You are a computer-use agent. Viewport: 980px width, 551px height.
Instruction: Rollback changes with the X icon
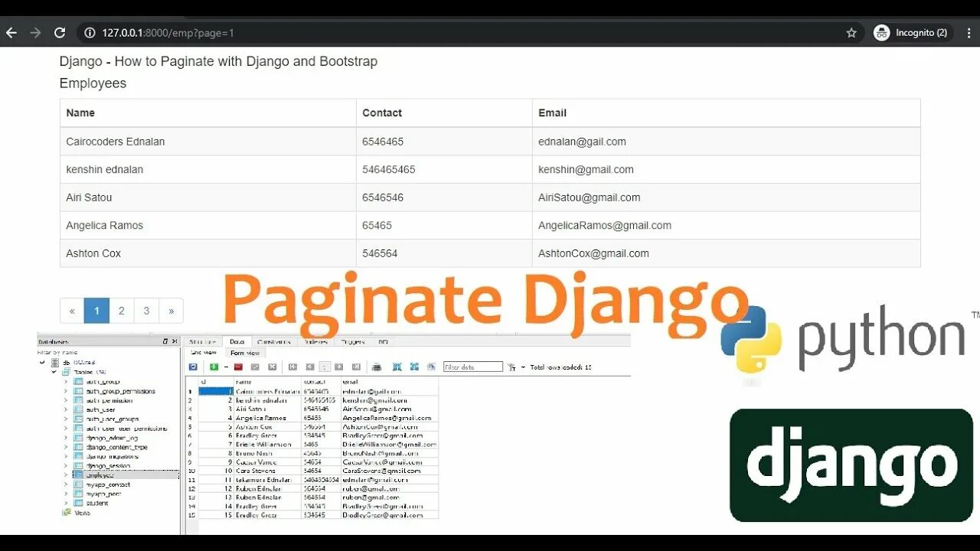(272, 367)
